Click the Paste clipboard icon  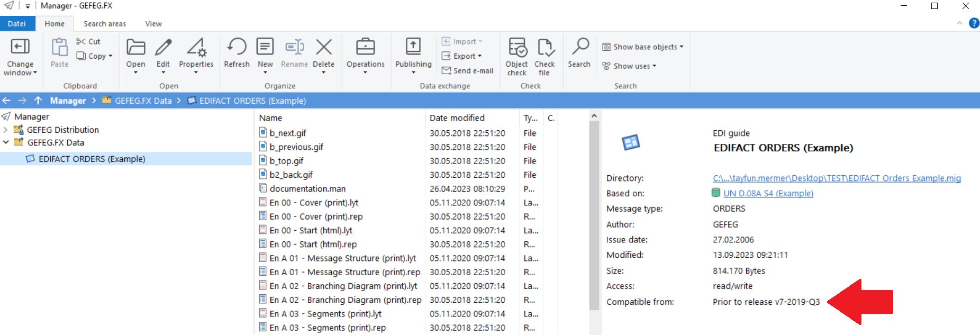pyautogui.click(x=59, y=47)
